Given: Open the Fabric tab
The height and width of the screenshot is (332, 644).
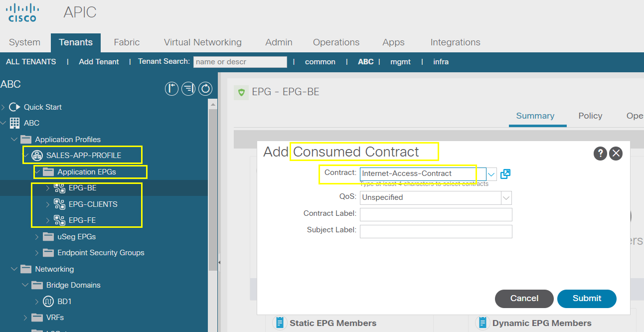Looking at the screenshot, I should (127, 42).
